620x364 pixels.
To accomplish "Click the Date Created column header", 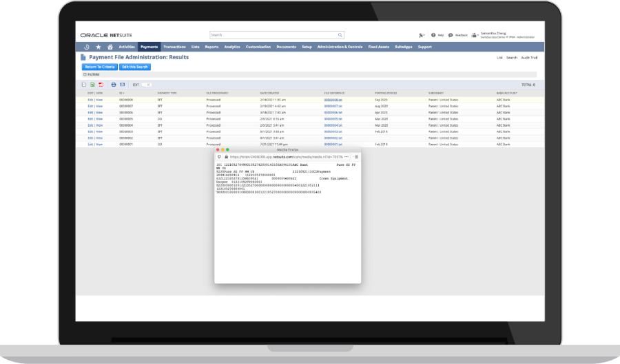I will click(269, 93).
